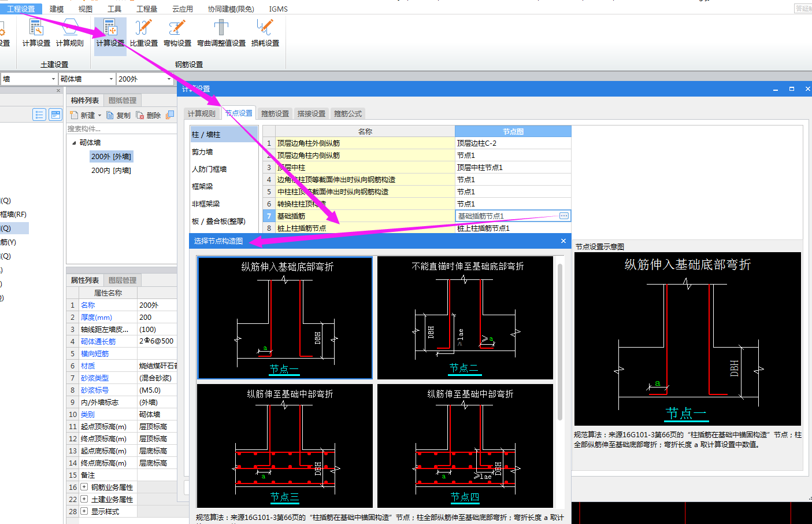
Task: Click the 复制 component icon
Action: click(118, 115)
